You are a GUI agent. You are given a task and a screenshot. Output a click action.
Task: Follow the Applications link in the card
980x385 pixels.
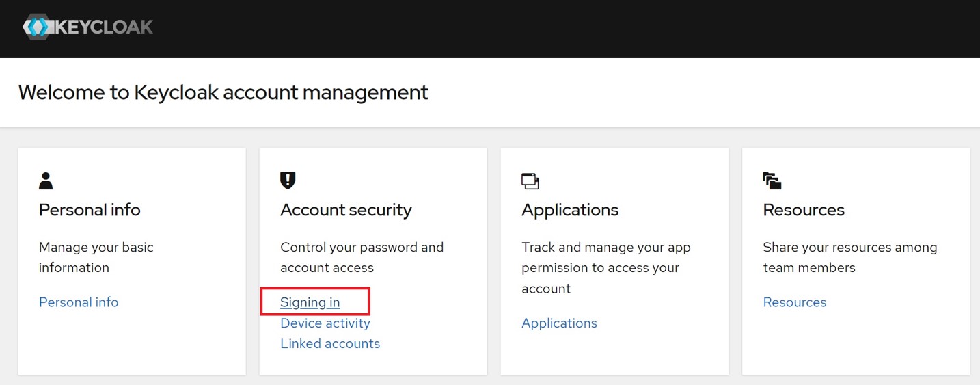559,323
